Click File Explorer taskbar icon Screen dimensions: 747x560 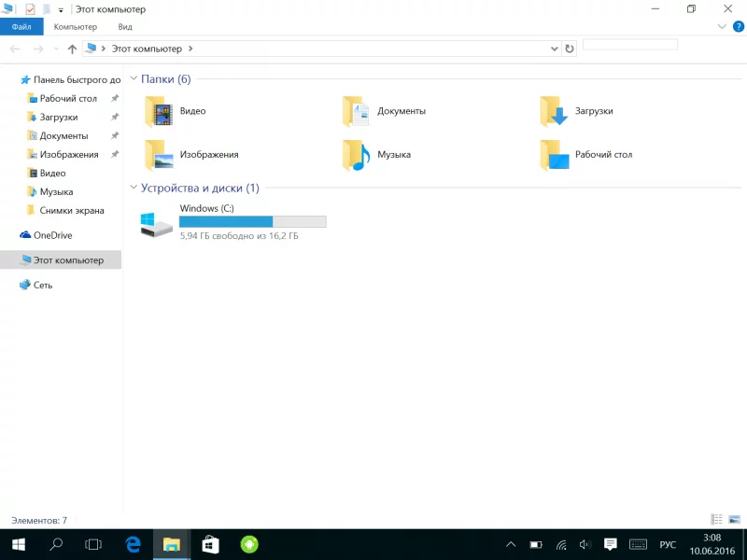172,544
